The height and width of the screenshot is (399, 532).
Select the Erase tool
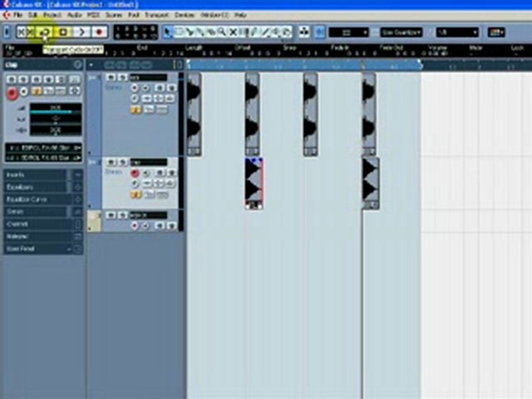click(211, 32)
